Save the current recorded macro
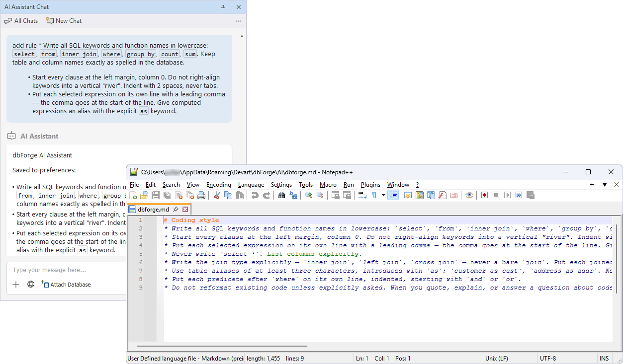The width and height of the screenshot is (623, 364). tap(530, 195)
